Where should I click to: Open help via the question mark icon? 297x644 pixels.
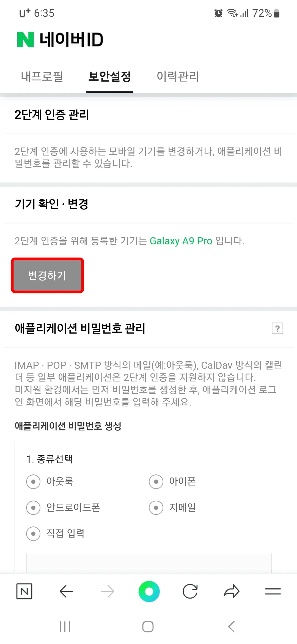click(277, 328)
